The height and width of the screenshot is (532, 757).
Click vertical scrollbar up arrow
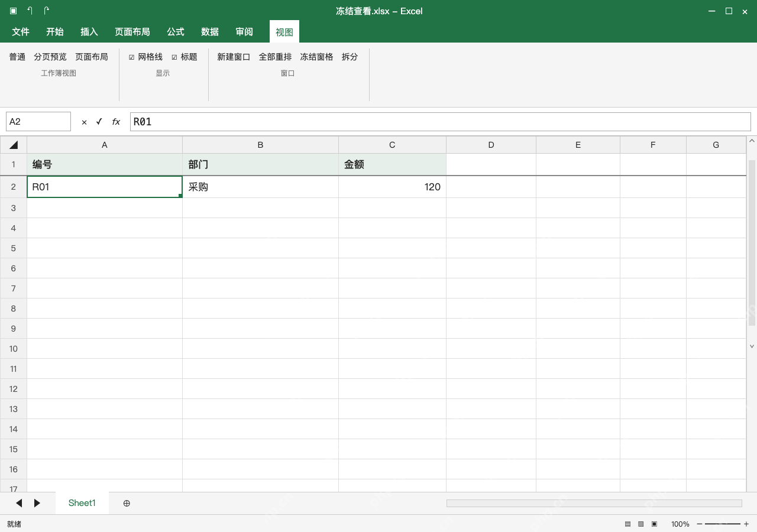752,141
